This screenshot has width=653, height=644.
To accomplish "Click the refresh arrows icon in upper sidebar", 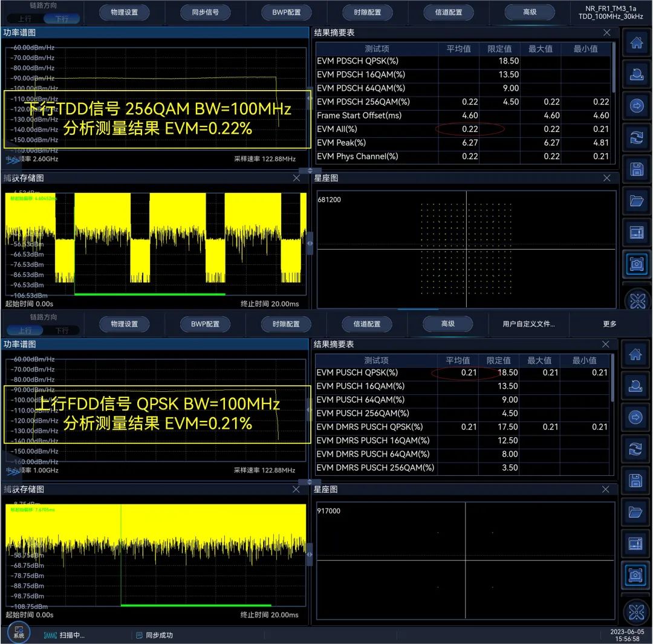I will (636, 137).
